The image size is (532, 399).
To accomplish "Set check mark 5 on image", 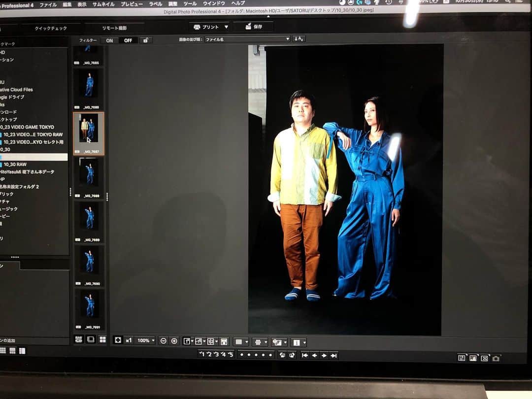I will (231, 355).
